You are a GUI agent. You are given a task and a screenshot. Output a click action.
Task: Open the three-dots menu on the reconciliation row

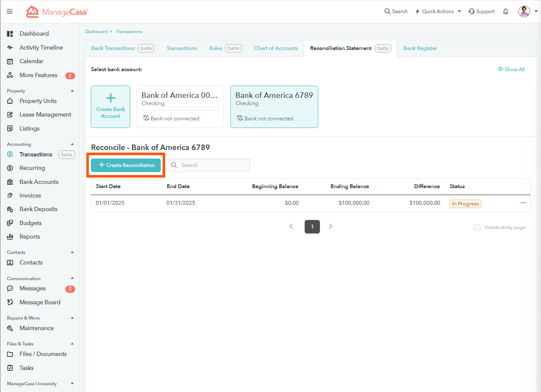(x=523, y=203)
